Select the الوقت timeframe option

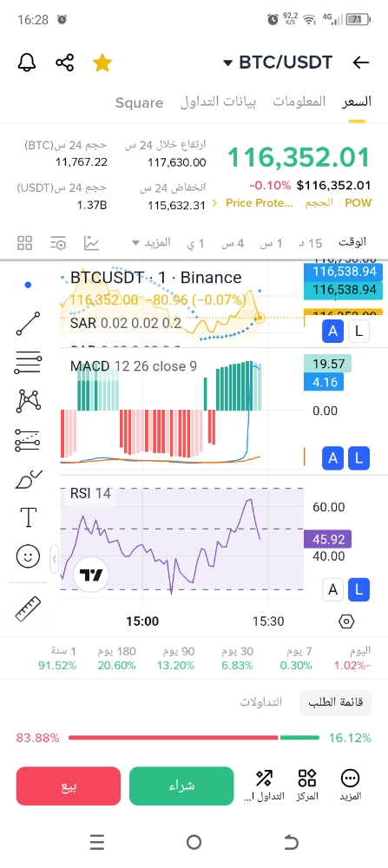coord(352,242)
